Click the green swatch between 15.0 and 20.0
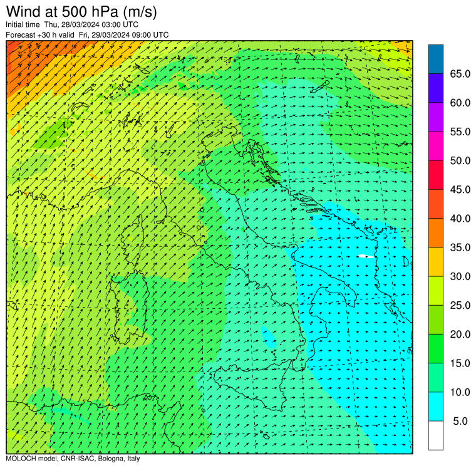The height and width of the screenshot is (468, 476). [436, 348]
